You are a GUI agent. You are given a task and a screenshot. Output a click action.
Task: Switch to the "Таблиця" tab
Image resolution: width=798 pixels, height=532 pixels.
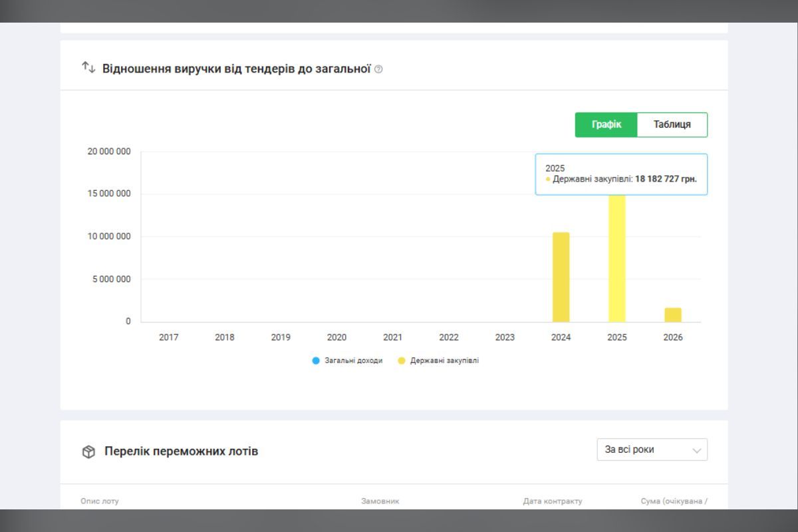pyautogui.click(x=672, y=124)
